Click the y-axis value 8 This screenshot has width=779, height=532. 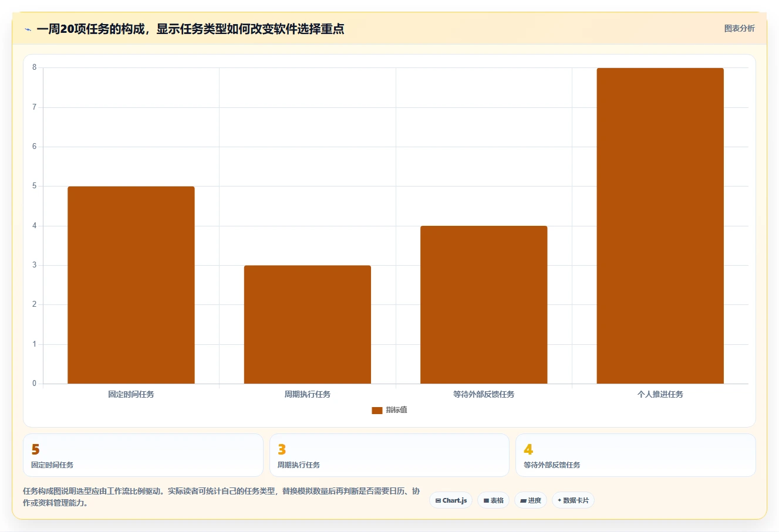34,67
